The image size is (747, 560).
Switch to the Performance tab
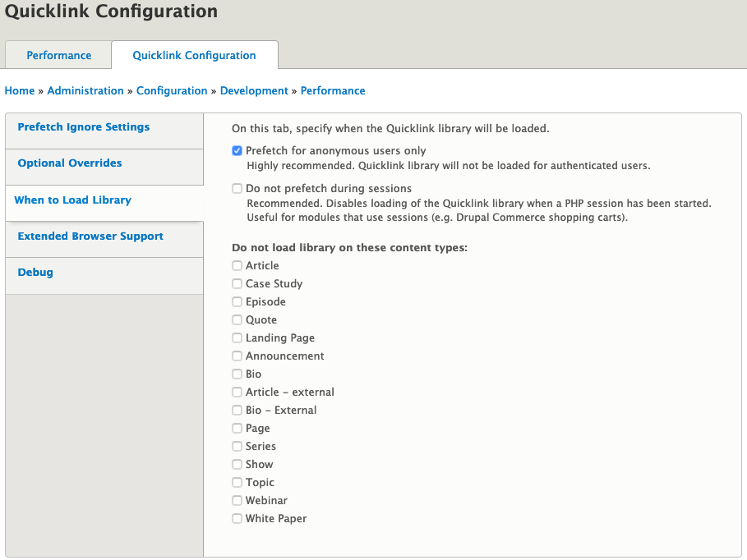[x=58, y=55]
